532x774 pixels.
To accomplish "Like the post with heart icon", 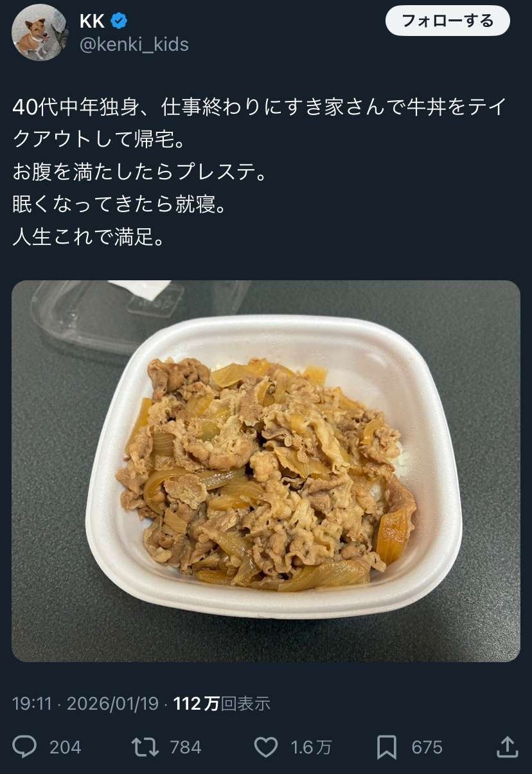I will coord(266,746).
